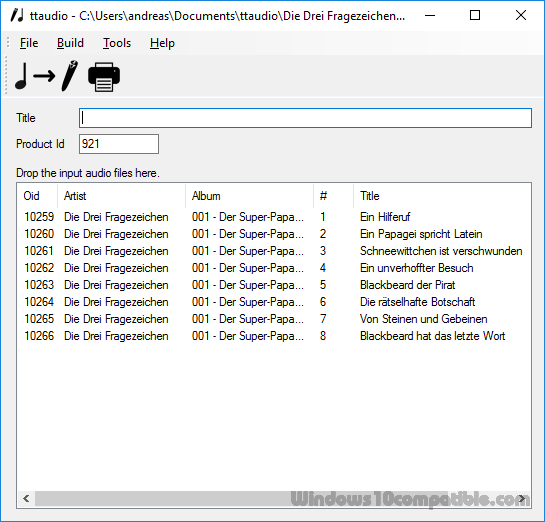Select the track Ein Hilferuf
Viewport: 545px width, 522px height.
pos(274,217)
